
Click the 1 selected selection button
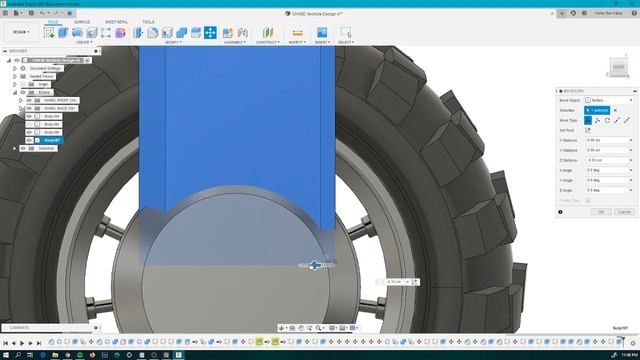click(x=597, y=110)
